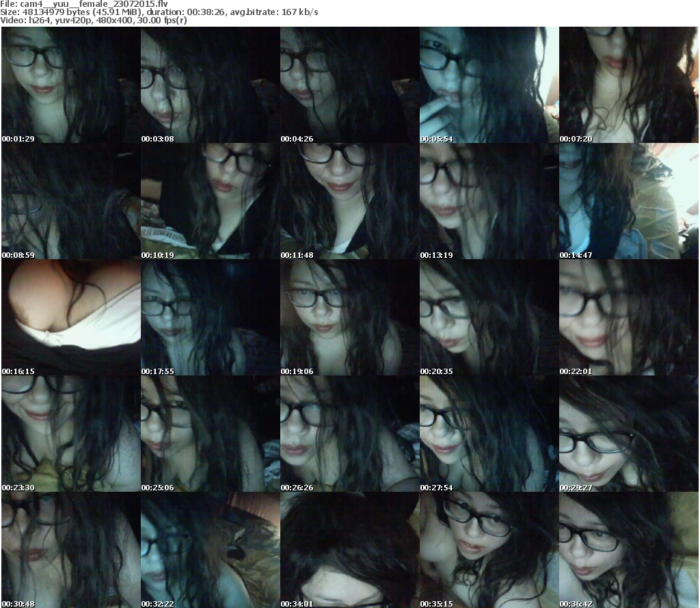
Task: Open the frame stamped 00:03:08
Action: click(211, 85)
